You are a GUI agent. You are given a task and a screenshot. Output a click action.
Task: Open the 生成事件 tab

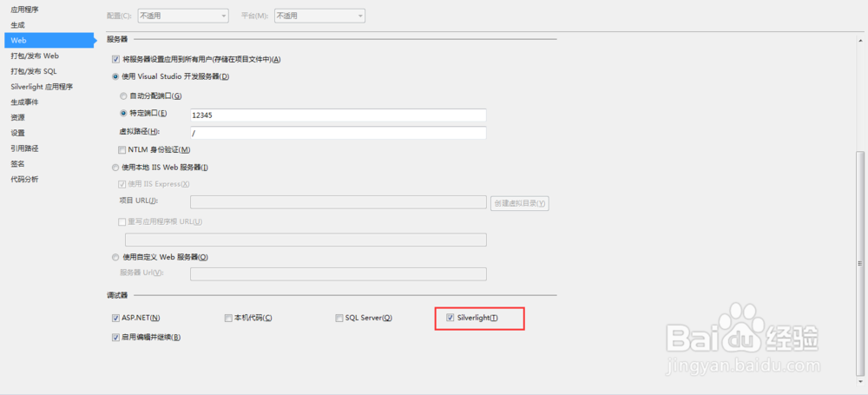pos(24,102)
